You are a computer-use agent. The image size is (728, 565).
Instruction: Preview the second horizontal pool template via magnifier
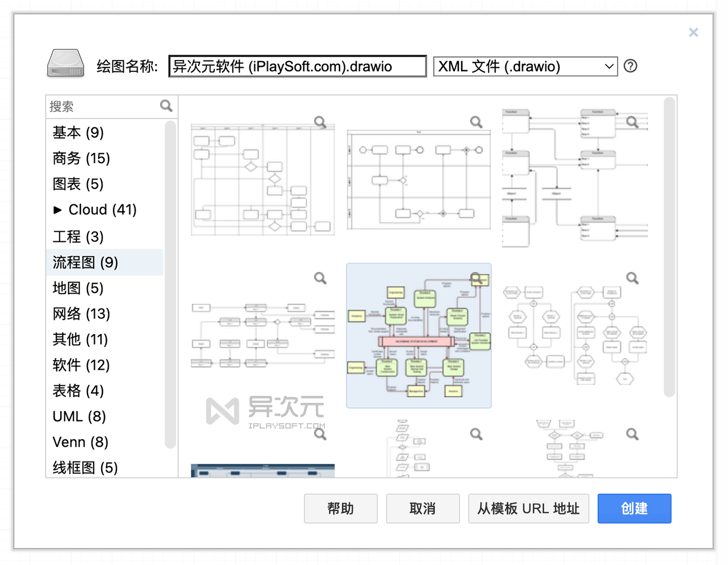476,122
